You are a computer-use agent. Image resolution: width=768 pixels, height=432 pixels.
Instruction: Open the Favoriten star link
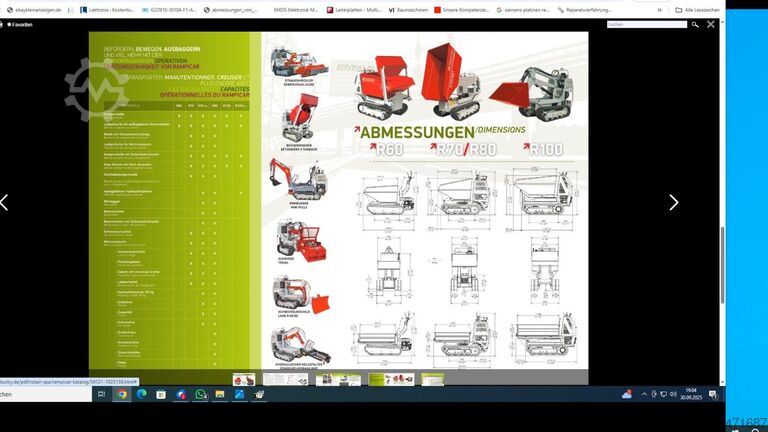tap(20, 24)
